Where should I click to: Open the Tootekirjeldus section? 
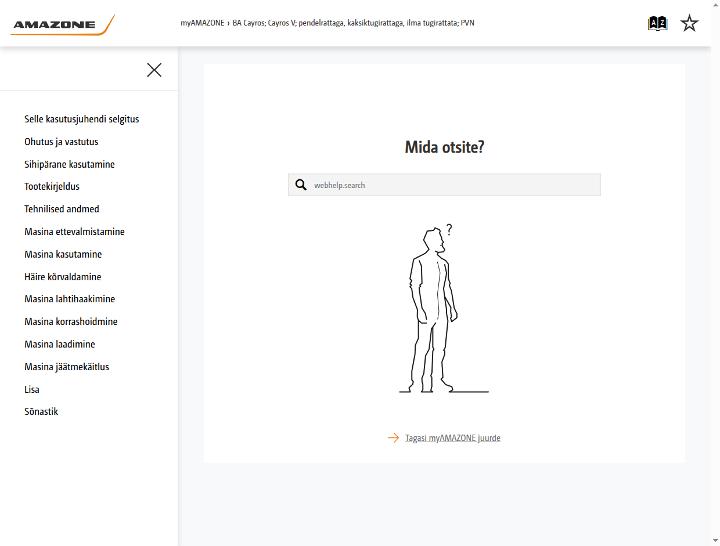pyautogui.click(x=52, y=186)
